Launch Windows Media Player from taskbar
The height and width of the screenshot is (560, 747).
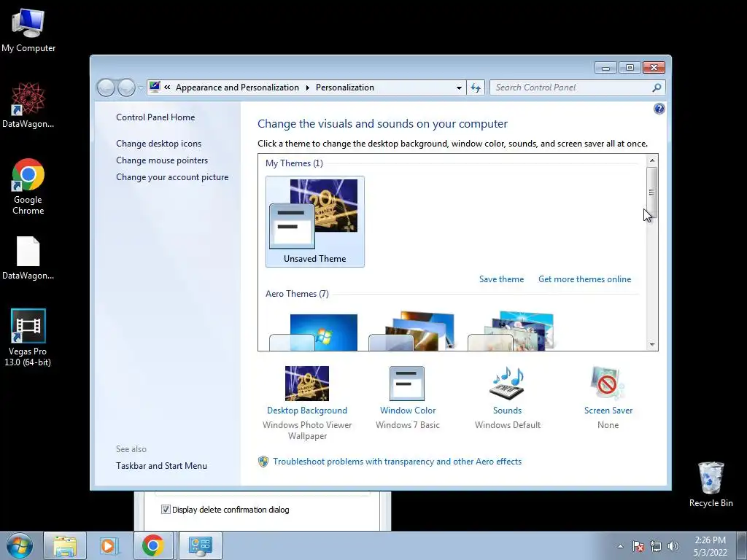click(x=109, y=545)
